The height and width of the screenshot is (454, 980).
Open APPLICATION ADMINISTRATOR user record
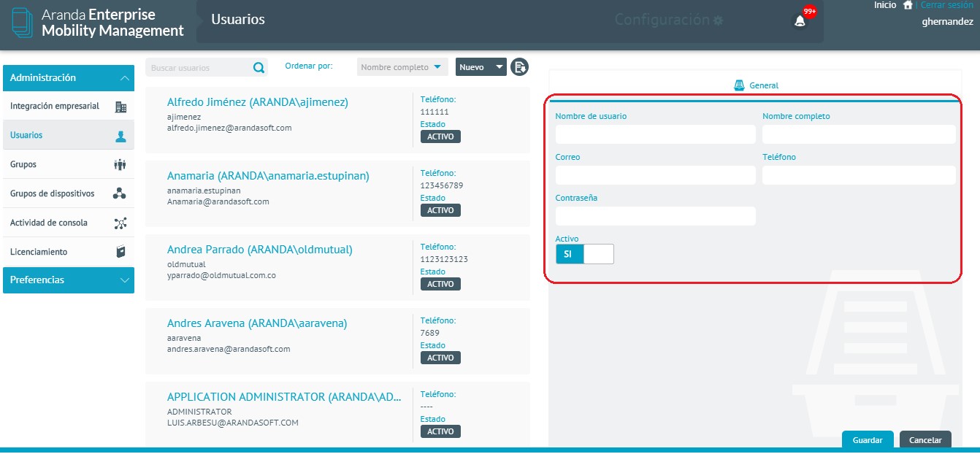click(x=284, y=398)
